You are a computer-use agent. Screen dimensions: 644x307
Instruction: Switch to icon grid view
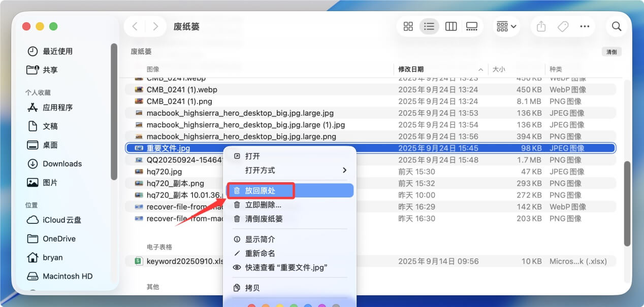point(408,26)
